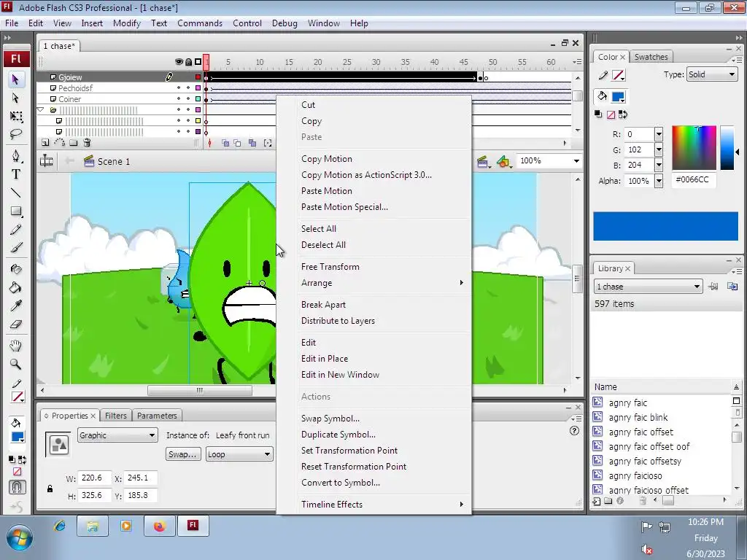Toggle Gjoiew layer outline color square

coord(198,77)
